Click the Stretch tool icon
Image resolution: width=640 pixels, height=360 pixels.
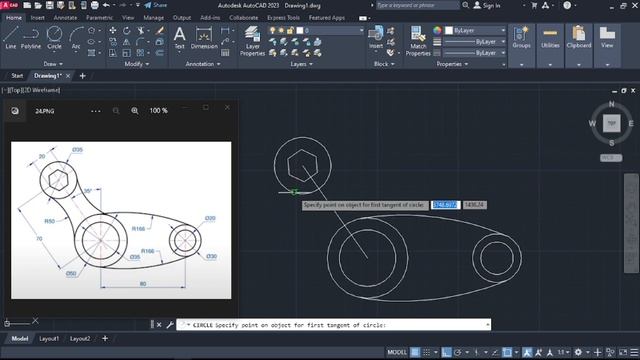[x=113, y=53]
